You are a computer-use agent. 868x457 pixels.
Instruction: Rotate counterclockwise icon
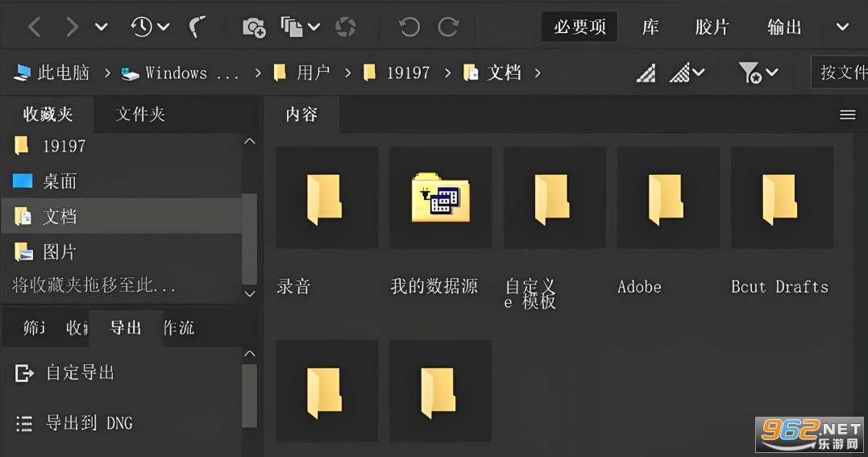[x=409, y=27]
